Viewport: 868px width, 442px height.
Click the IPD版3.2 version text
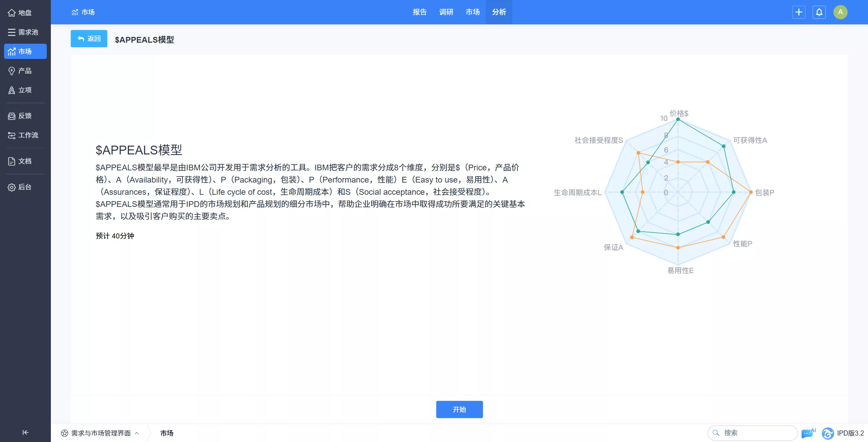(850, 433)
